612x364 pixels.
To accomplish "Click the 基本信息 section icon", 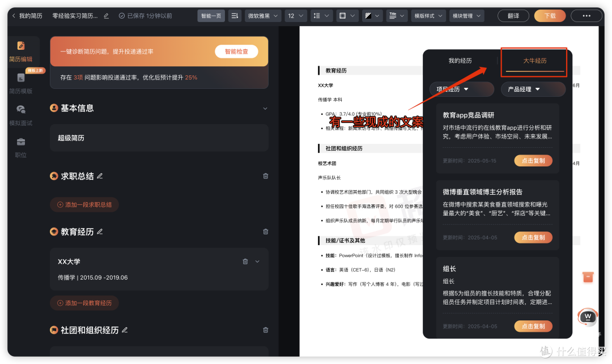I will pyautogui.click(x=54, y=108).
